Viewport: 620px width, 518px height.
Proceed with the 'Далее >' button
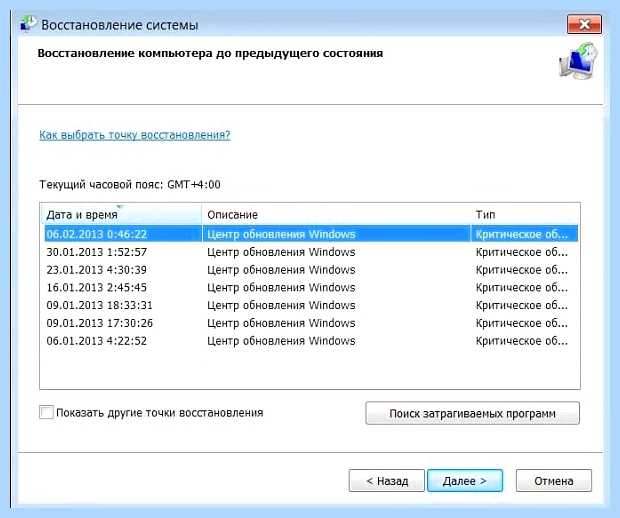(x=465, y=481)
